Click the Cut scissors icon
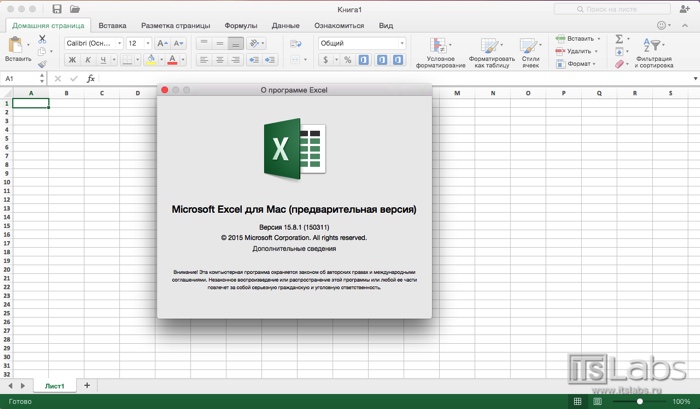Screen dimensions: 700x409 click(42, 39)
